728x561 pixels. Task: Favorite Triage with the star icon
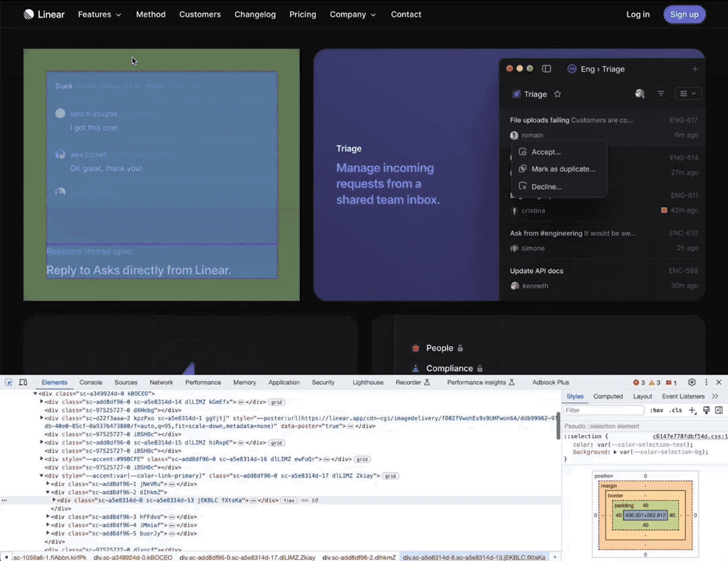pos(557,94)
